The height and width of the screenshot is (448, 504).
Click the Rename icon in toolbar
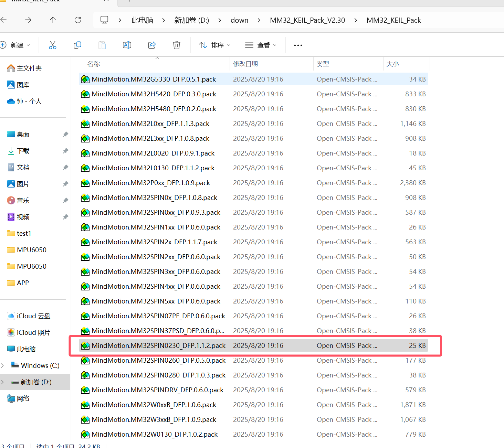(127, 45)
